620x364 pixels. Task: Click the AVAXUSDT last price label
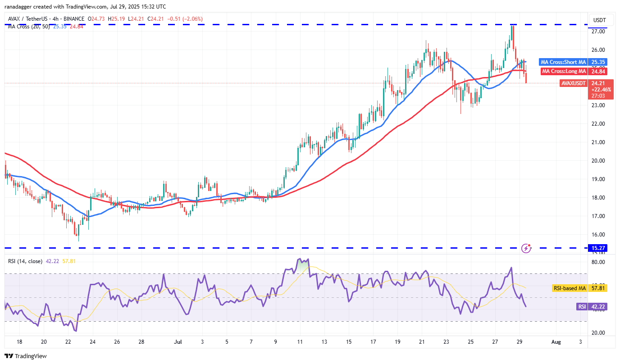point(573,83)
